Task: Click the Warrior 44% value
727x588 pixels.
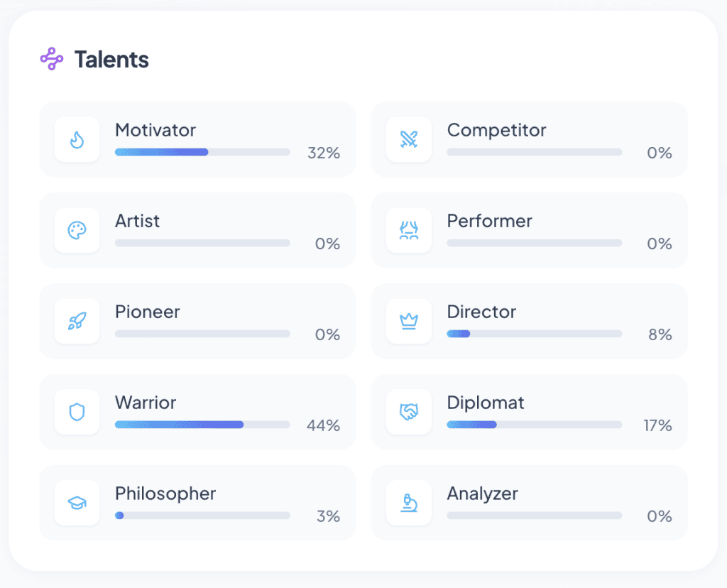Action: click(x=323, y=425)
